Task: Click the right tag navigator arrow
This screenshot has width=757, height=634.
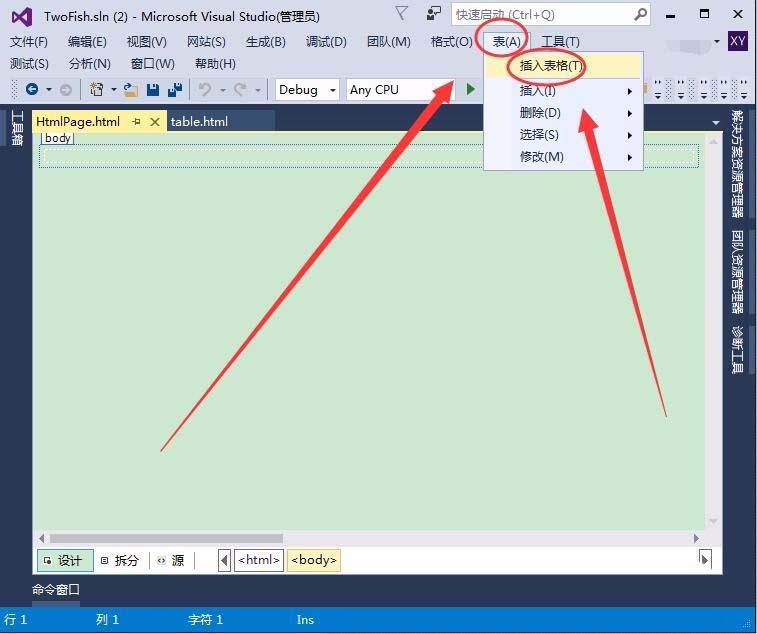Action: [x=705, y=560]
